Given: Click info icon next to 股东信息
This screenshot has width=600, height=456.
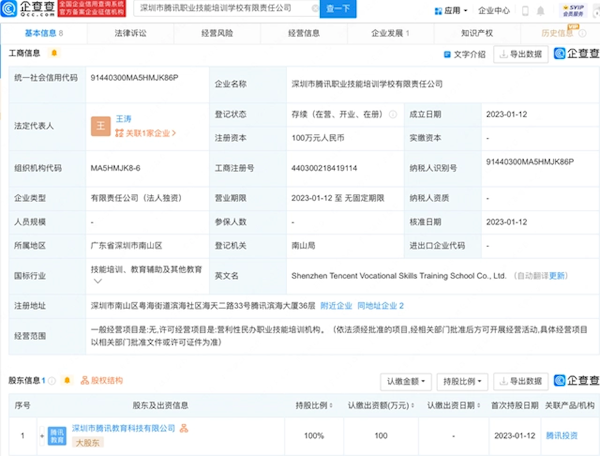Looking at the screenshot, I should point(52,381).
